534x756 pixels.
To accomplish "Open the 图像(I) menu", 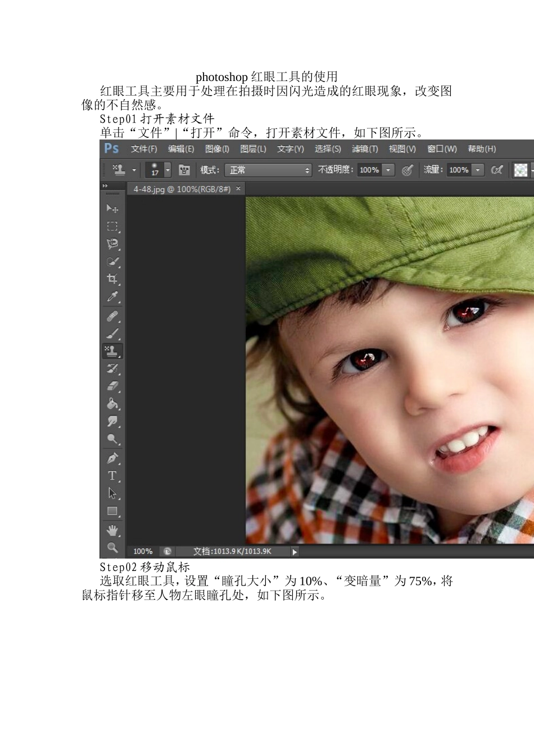I will click(217, 149).
